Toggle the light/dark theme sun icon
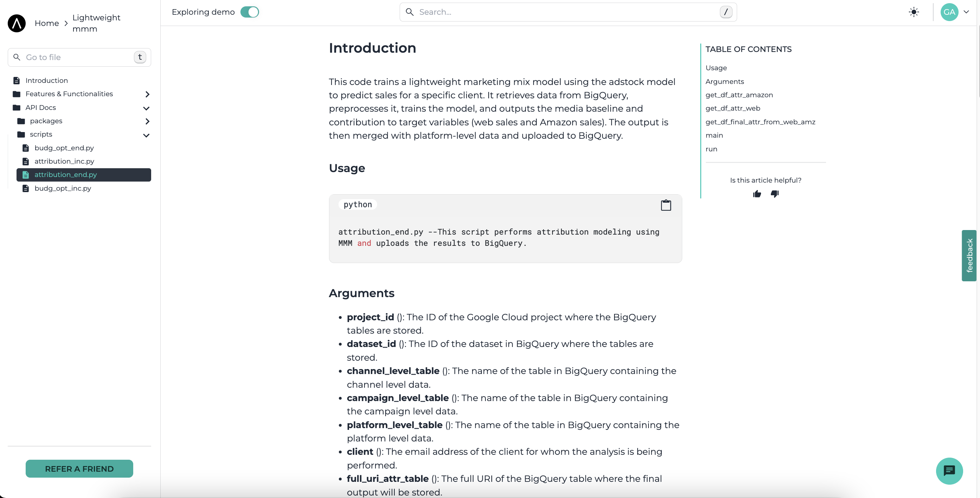980x498 pixels. click(x=914, y=12)
